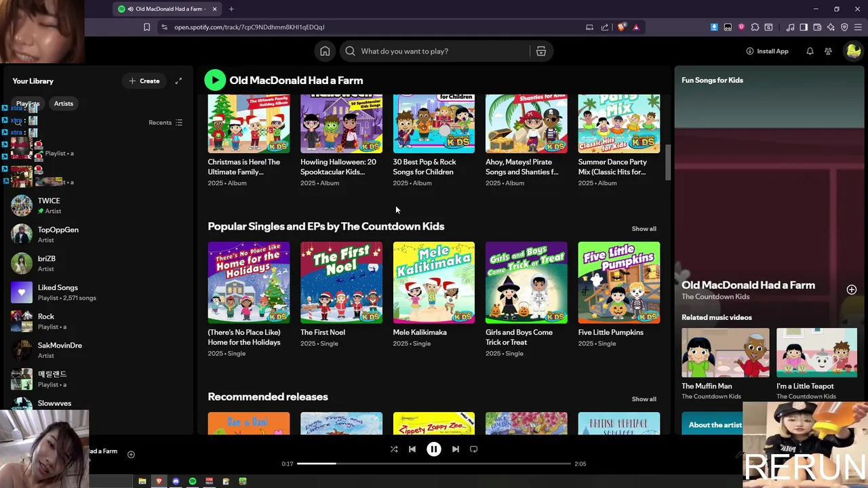
Task: Filter library by Playlists
Action: click(x=28, y=104)
